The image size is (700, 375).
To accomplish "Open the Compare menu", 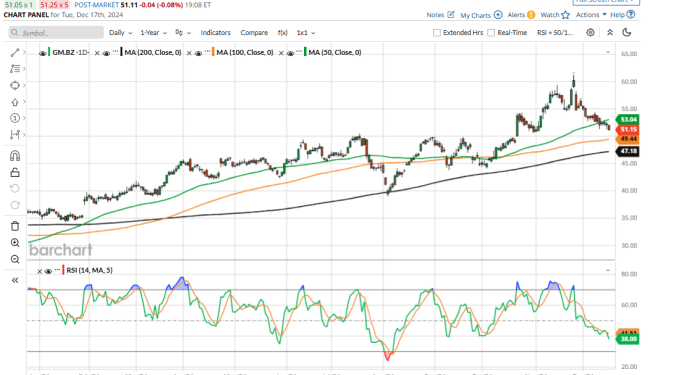I will (254, 33).
